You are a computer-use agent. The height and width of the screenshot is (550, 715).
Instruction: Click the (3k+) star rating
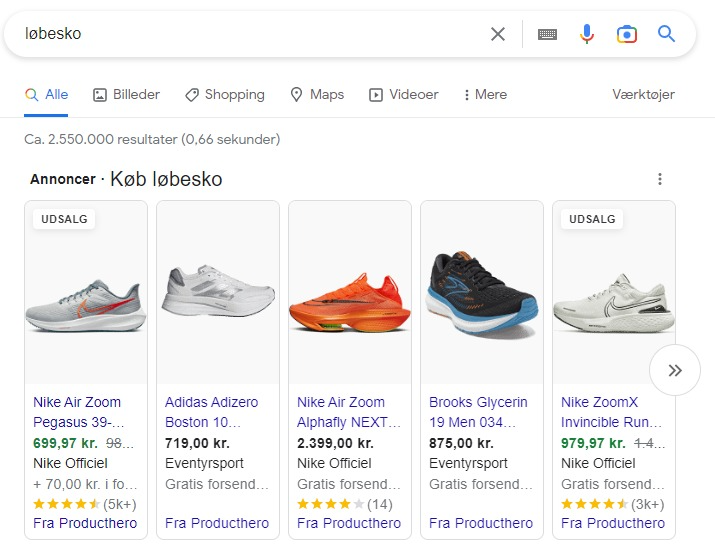[612, 504]
